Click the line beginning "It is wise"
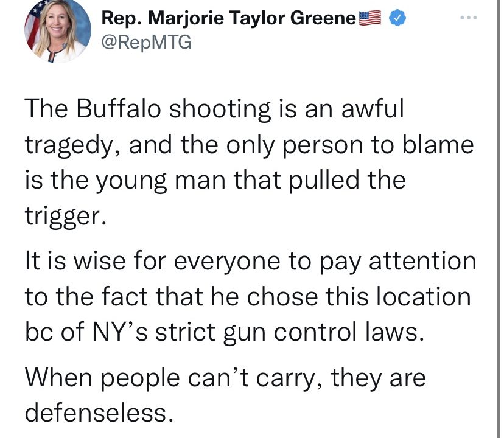 point(251,261)
